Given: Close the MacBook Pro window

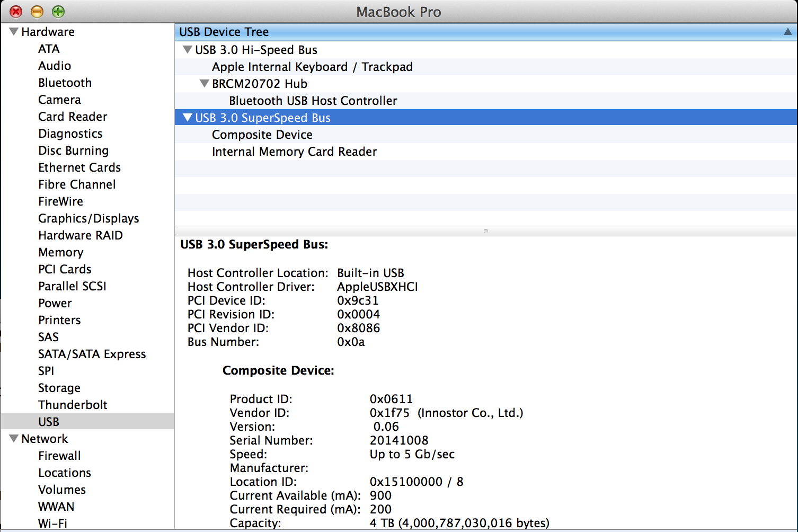Looking at the screenshot, I should coord(16,11).
